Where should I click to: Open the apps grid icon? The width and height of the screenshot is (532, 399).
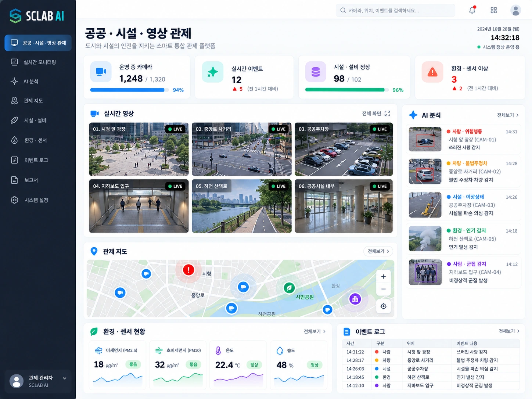click(x=494, y=10)
